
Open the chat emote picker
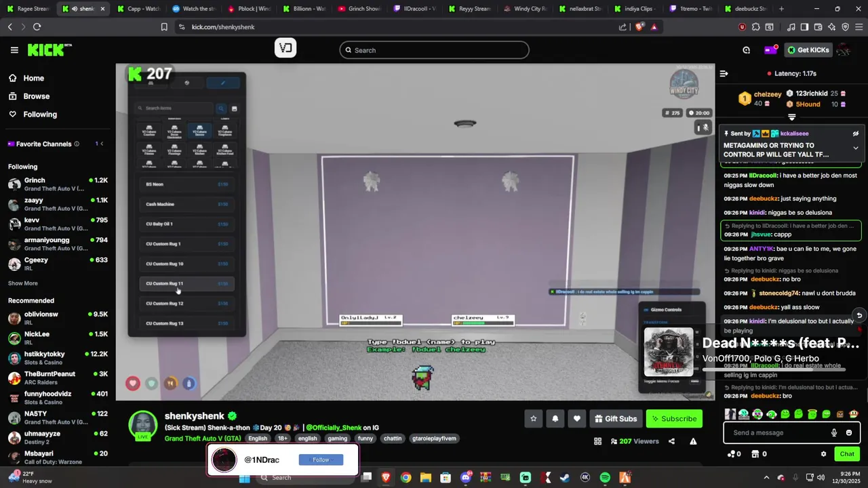point(849,432)
